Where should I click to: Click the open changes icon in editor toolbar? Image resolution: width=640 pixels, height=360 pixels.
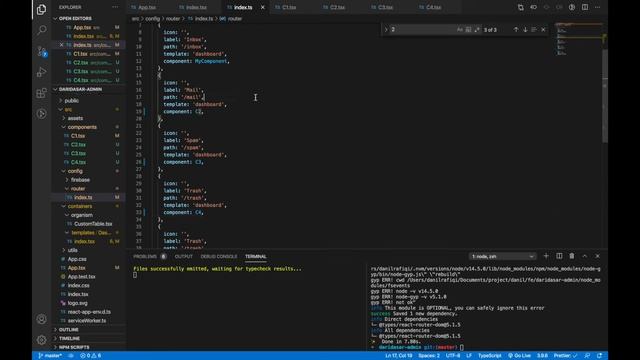tap(520, 7)
